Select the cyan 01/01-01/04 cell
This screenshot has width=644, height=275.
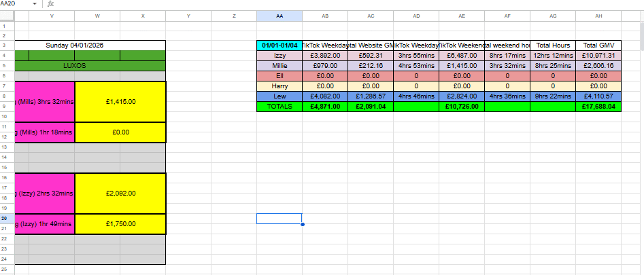(279, 45)
